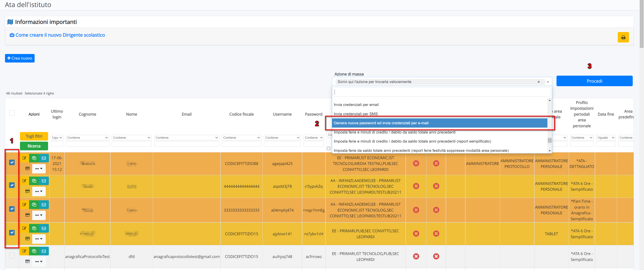The image size is (644, 270).
Task: Click edit icon for auihjsq748 row
Action: tap(24, 251)
